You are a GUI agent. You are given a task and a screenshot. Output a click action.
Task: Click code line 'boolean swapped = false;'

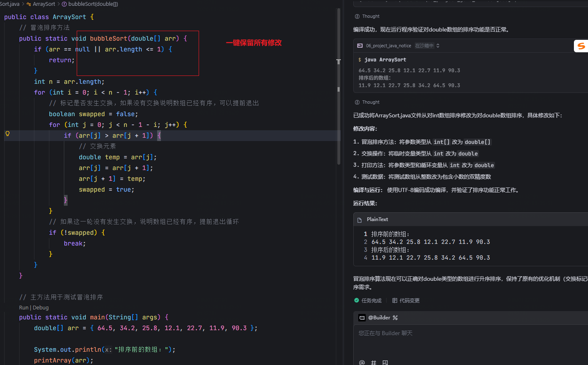tap(93, 114)
